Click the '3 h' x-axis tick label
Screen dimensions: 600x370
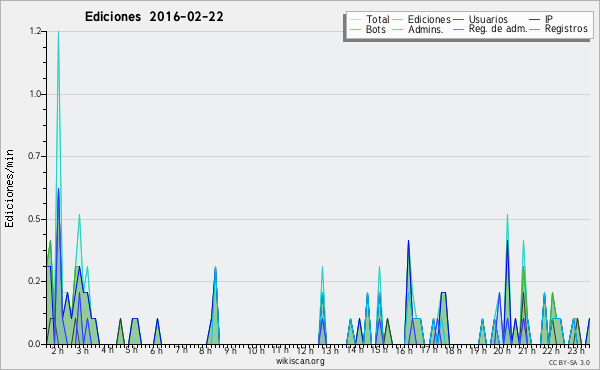point(82,351)
